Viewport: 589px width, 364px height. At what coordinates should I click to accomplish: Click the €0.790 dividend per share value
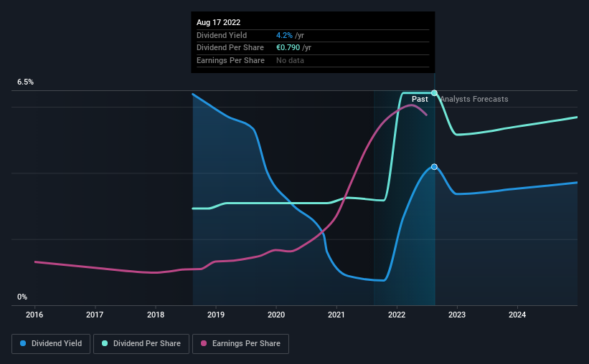[288, 48]
